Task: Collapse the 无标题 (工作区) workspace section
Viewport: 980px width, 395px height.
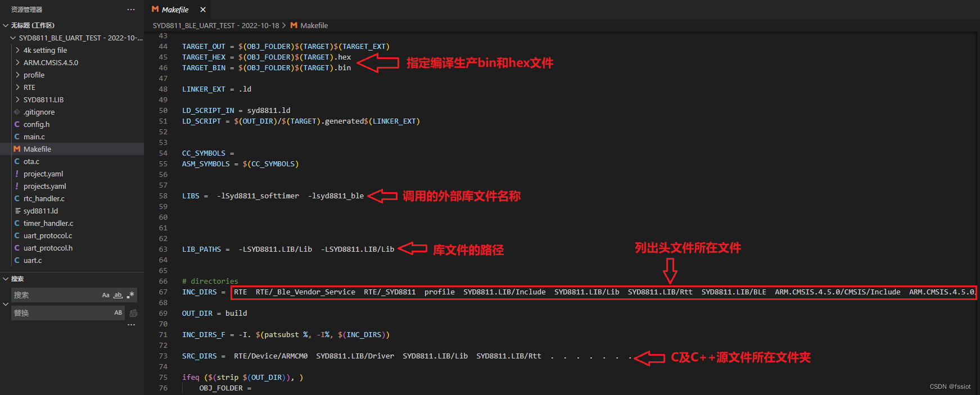Action: [x=72, y=25]
